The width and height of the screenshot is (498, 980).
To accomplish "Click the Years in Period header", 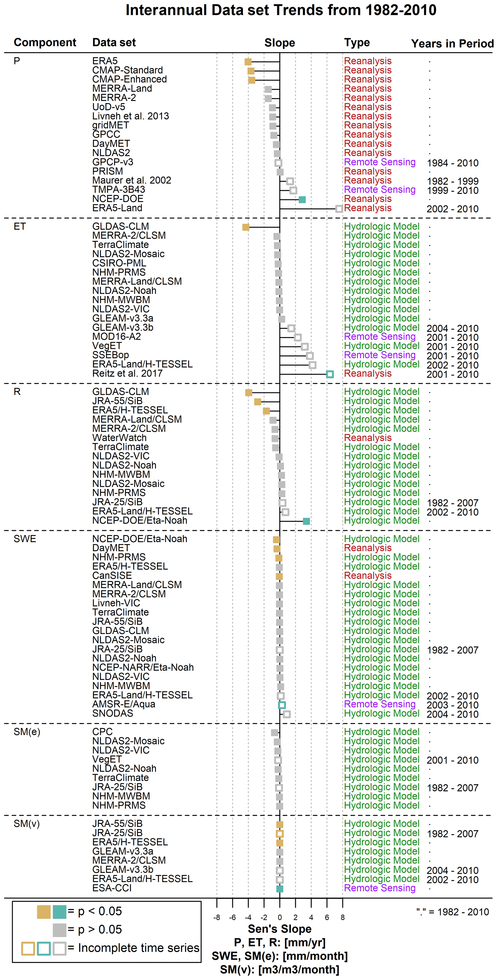I will (452, 44).
